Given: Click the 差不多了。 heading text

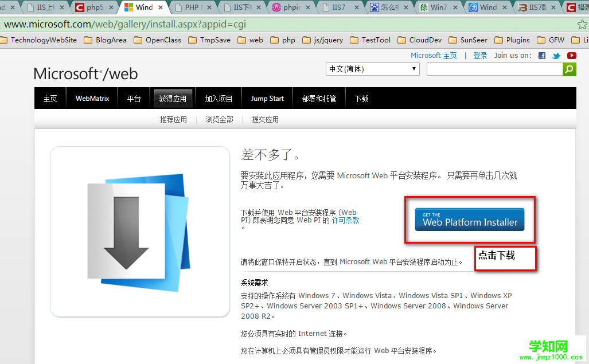Looking at the screenshot, I should pos(270,154).
